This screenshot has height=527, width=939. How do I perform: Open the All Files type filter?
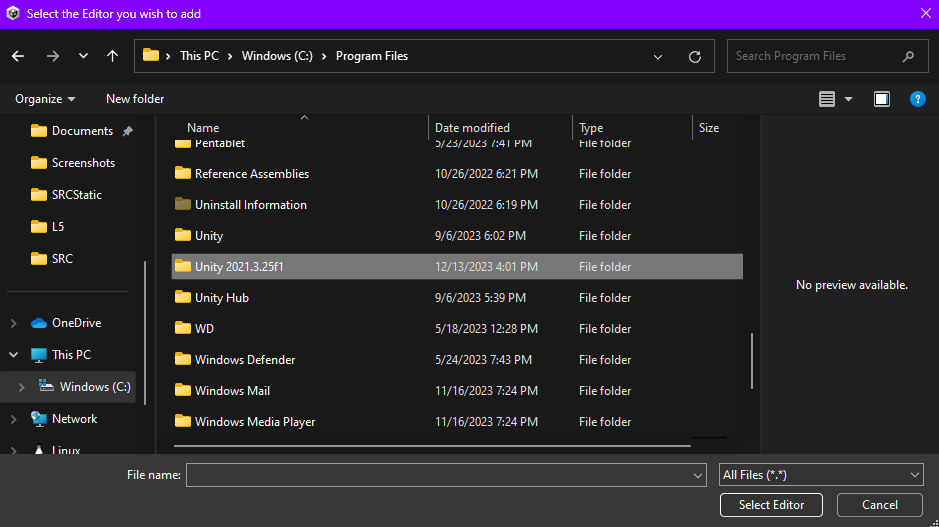[820, 475]
